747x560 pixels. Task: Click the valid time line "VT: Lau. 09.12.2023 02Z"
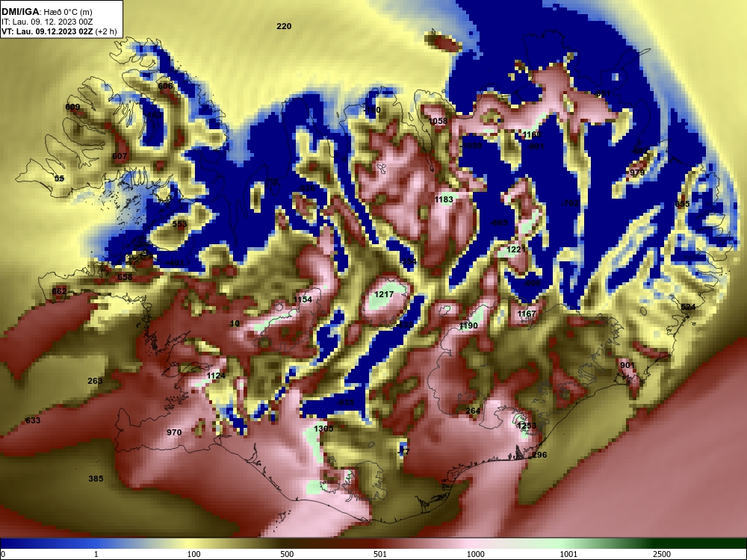(x=48, y=32)
